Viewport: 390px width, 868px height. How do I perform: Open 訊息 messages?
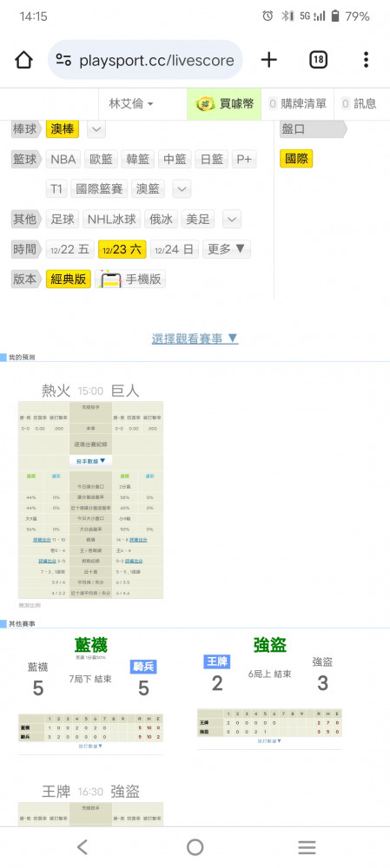[359, 103]
